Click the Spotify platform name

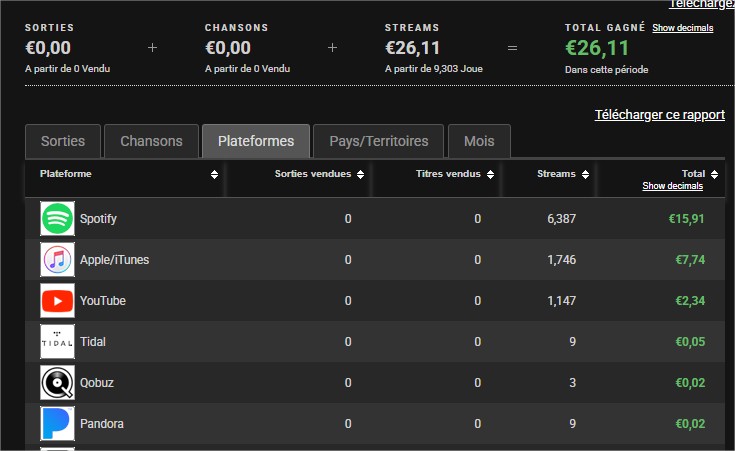pos(98,219)
